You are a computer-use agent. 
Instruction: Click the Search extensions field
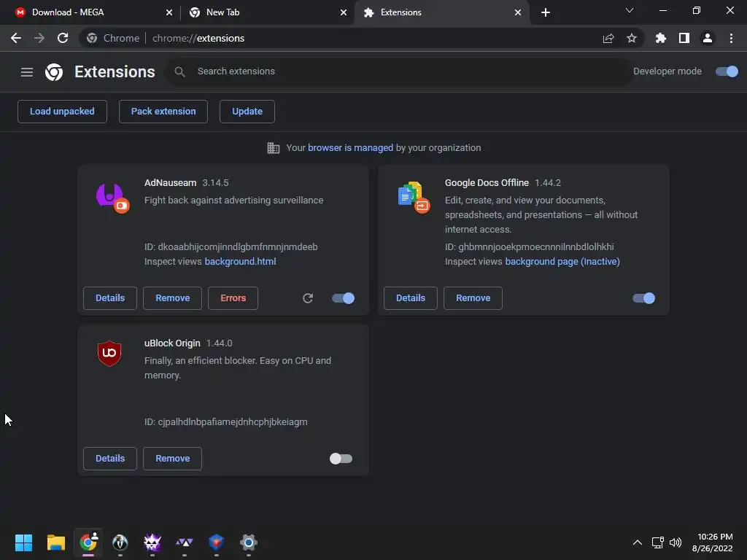coord(398,71)
